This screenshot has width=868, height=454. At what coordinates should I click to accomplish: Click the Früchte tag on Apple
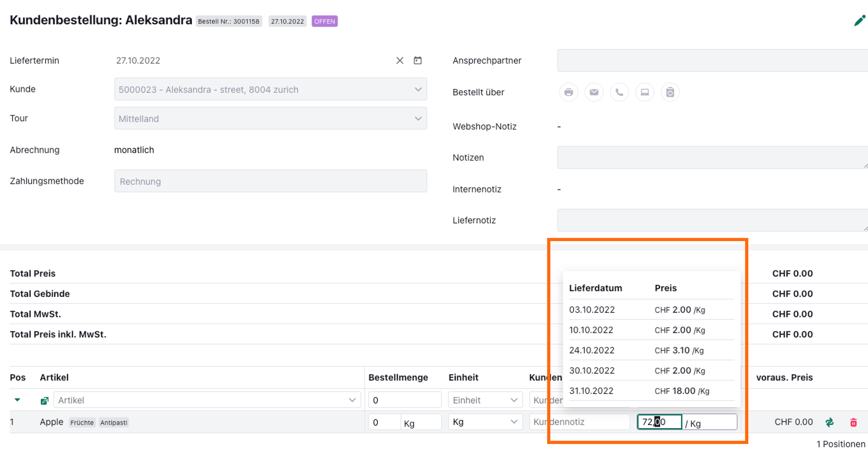point(82,423)
